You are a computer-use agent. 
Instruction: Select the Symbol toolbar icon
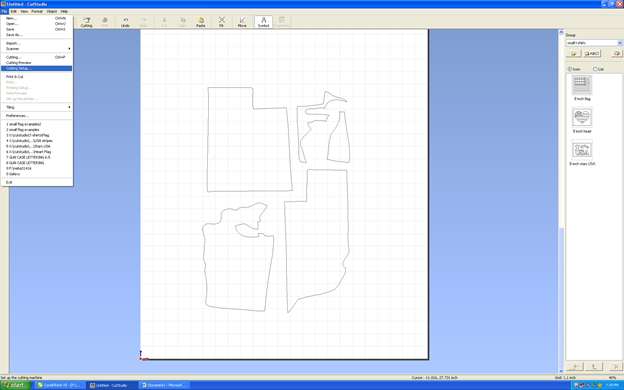point(263,22)
